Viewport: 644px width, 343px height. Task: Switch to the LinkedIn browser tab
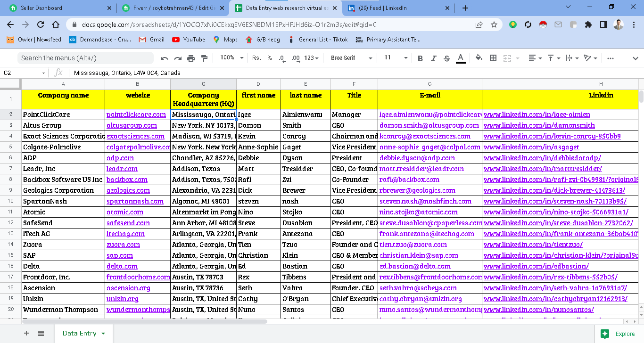click(391, 8)
